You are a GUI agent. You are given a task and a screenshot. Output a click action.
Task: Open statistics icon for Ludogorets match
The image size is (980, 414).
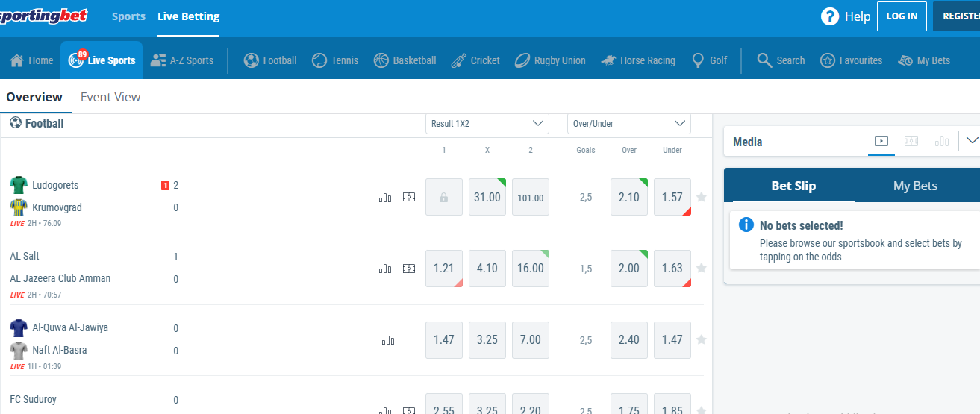tap(385, 198)
